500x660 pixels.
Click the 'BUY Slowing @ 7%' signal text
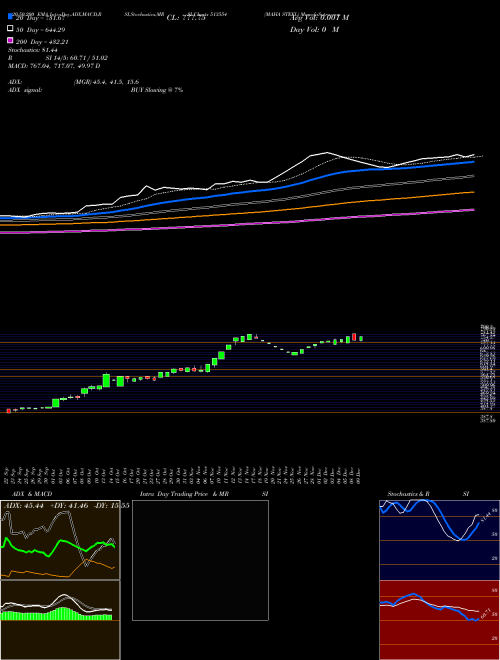[x=157, y=90]
